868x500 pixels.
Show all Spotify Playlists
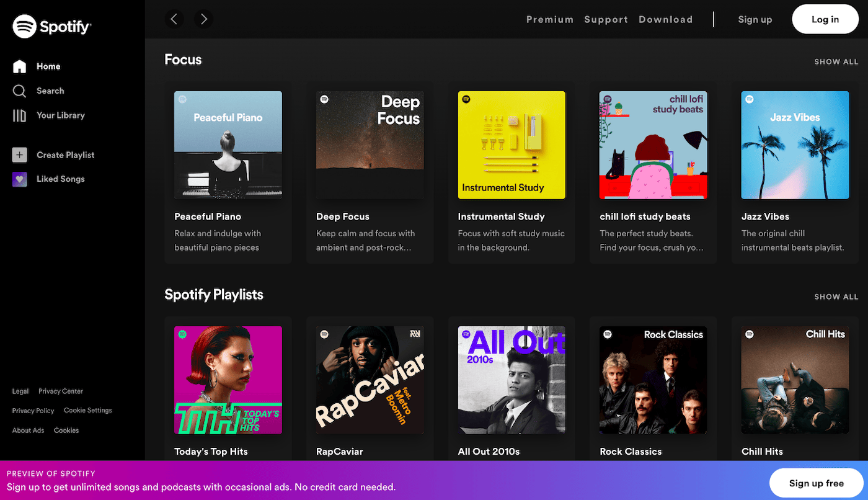836,297
